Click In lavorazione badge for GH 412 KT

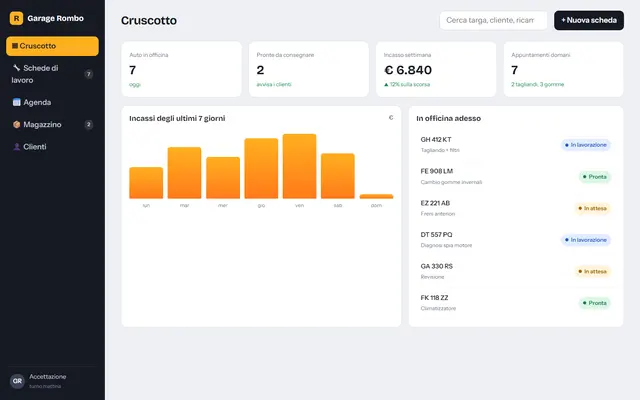(586, 145)
